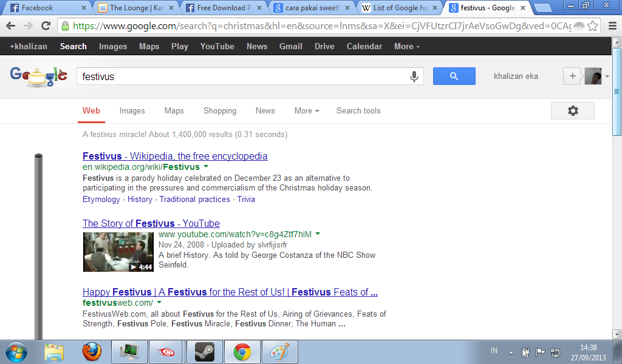This screenshot has height=364, width=622.
Task: Select the Maps search filter tab
Action: coord(174,111)
